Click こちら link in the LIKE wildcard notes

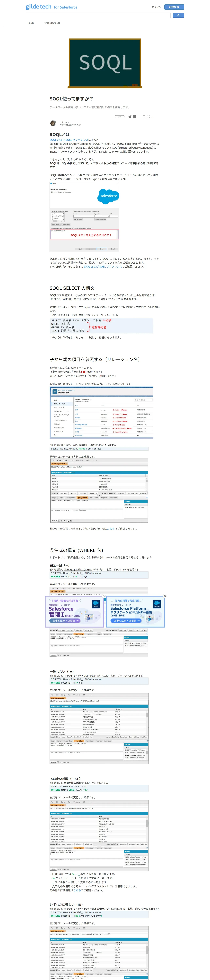[77, 890]
